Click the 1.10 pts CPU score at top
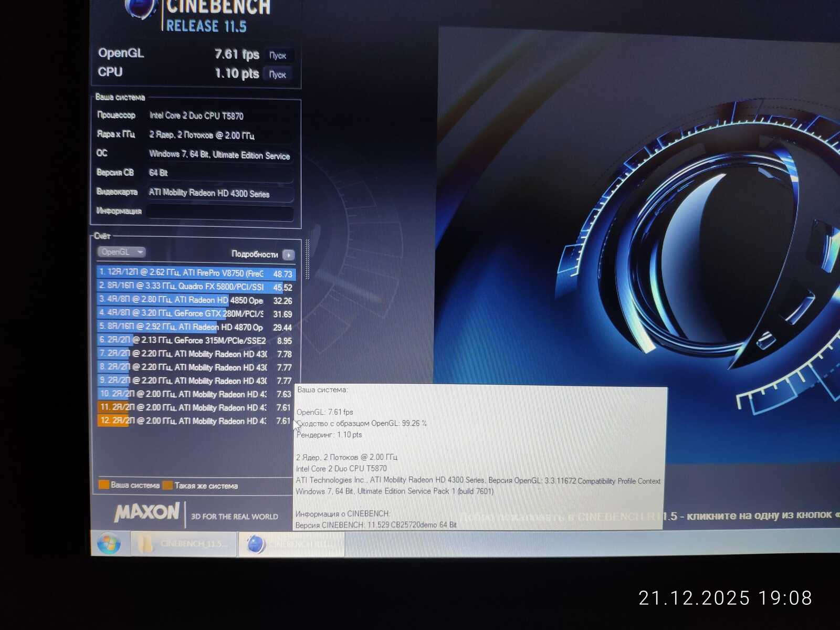 (x=237, y=73)
